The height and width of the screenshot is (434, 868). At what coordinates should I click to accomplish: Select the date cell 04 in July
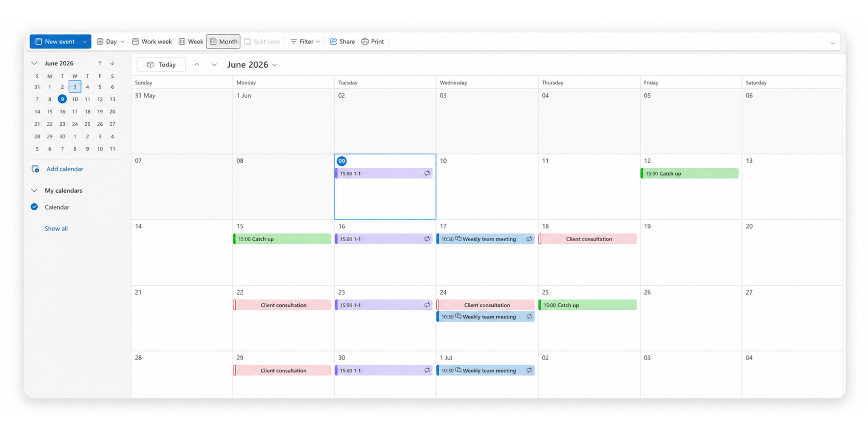[x=792, y=375]
